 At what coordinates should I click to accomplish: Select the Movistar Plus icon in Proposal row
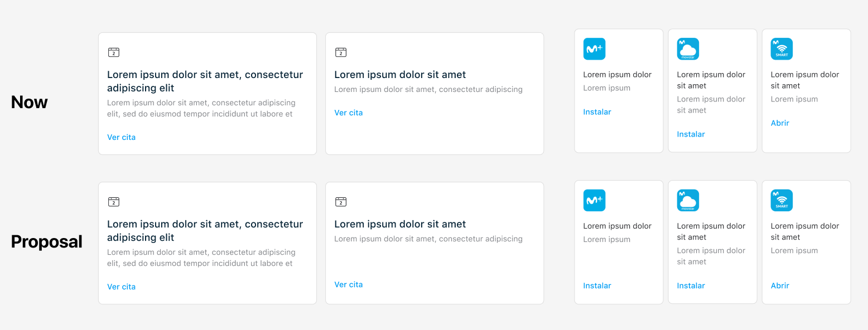coord(594,200)
